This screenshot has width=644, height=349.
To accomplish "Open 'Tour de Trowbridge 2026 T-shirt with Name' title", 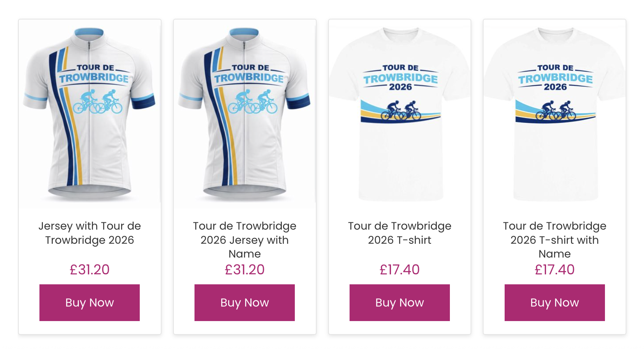I will 555,240.
